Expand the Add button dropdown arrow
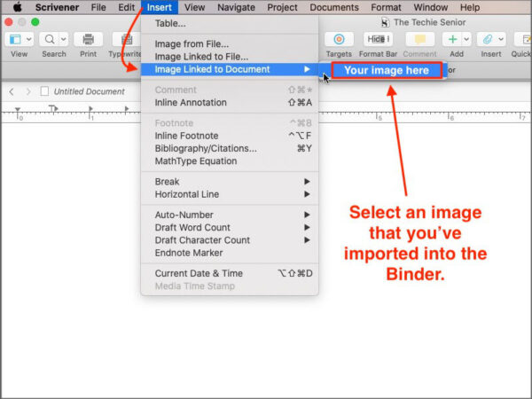This screenshot has height=399, width=532. [467, 39]
